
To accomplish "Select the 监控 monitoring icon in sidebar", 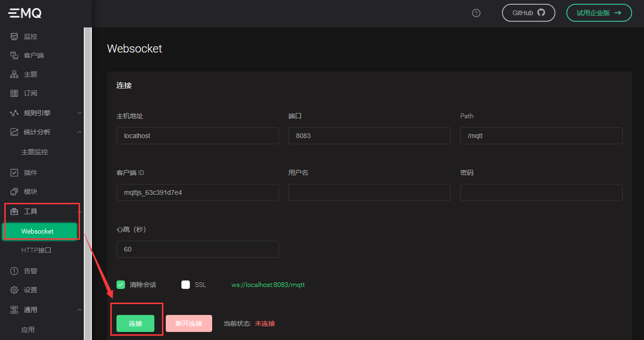I will [14, 36].
